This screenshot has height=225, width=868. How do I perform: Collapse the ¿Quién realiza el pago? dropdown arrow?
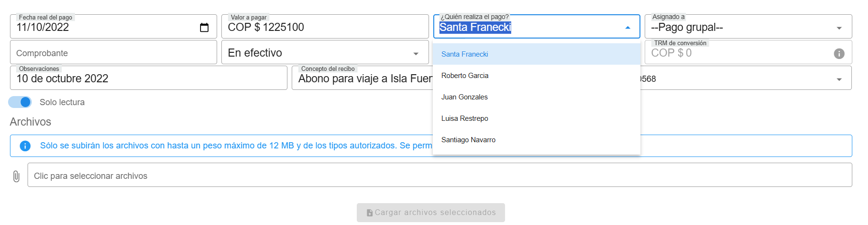pos(628,28)
